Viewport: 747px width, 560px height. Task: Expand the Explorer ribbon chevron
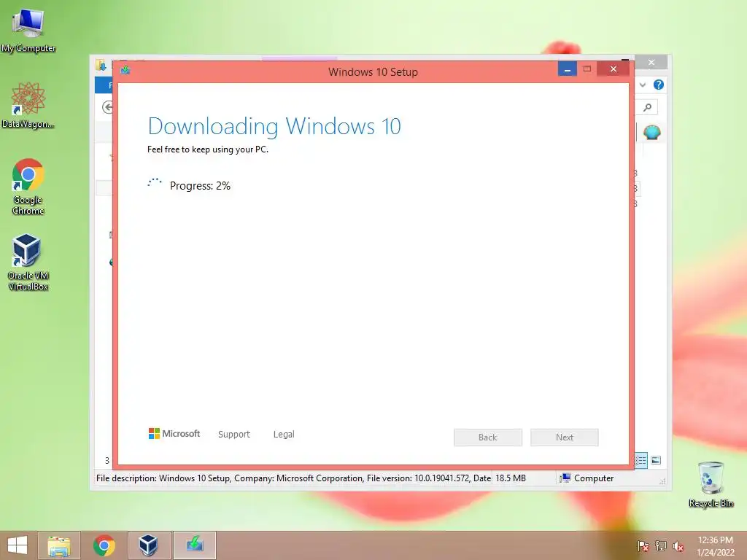pyautogui.click(x=643, y=85)
